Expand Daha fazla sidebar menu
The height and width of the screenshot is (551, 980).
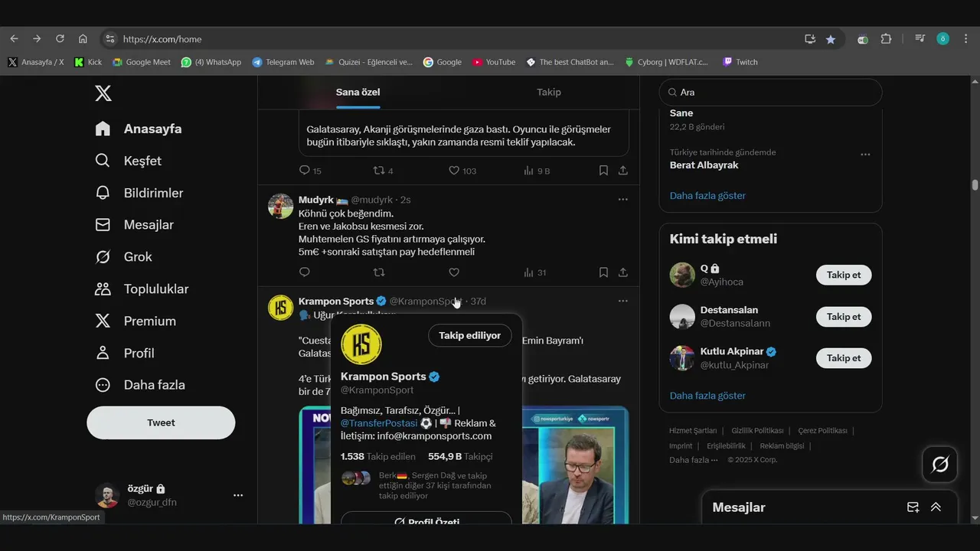click(x=140, y=385)
